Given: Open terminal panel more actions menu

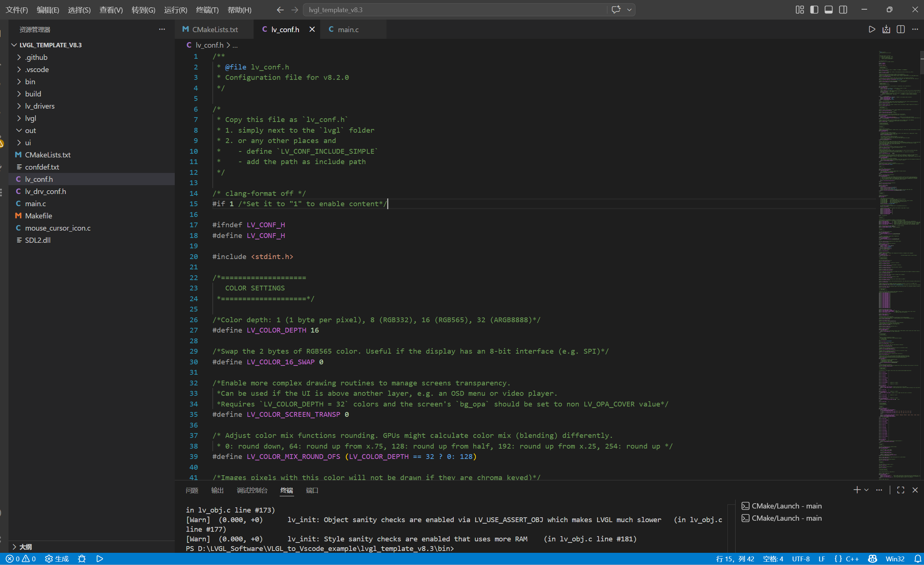Looking at the screenshot, I should tap(879, 490).
